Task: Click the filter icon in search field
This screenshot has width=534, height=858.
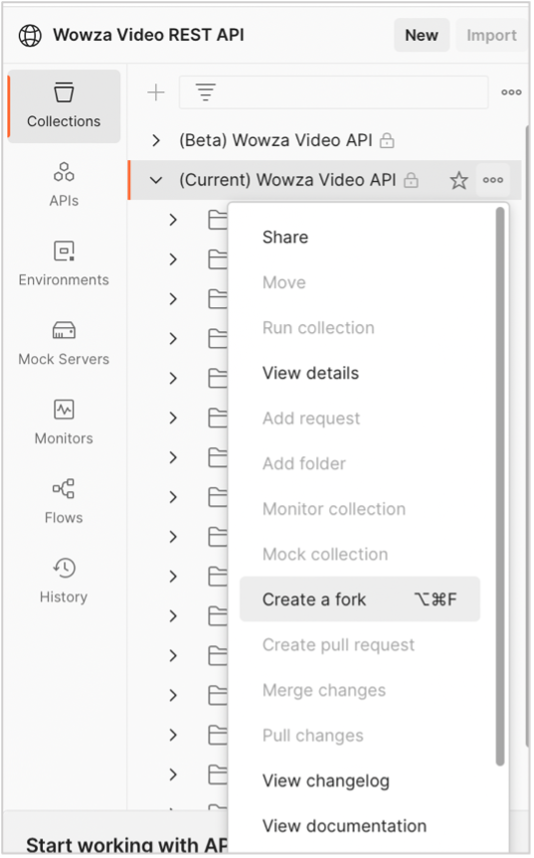Action: pos(206,92)
